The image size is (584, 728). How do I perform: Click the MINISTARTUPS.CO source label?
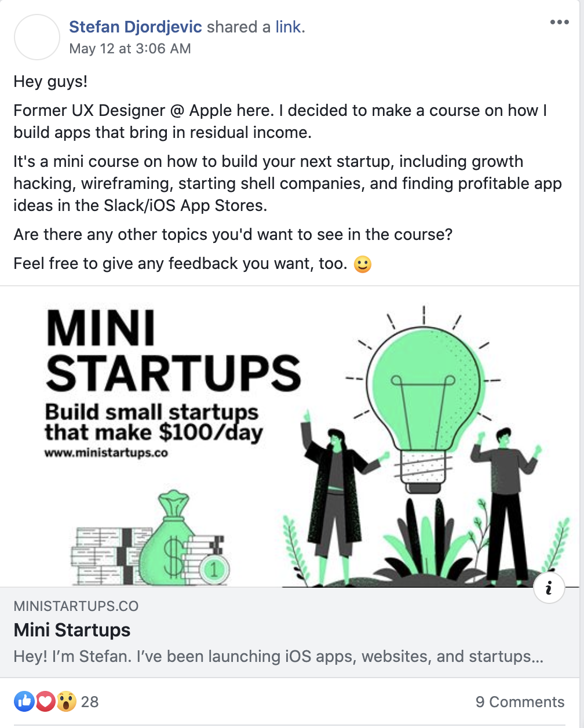(x=75, y=606)
